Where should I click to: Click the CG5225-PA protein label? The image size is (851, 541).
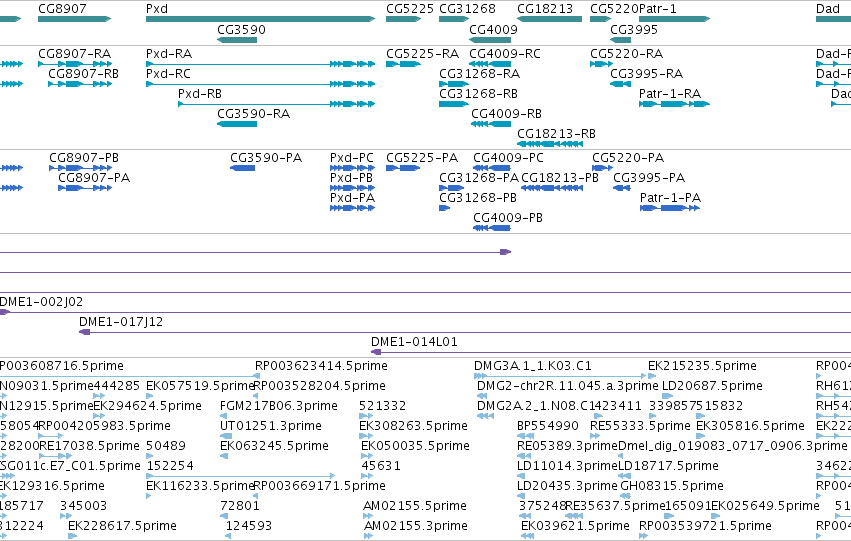422,158
